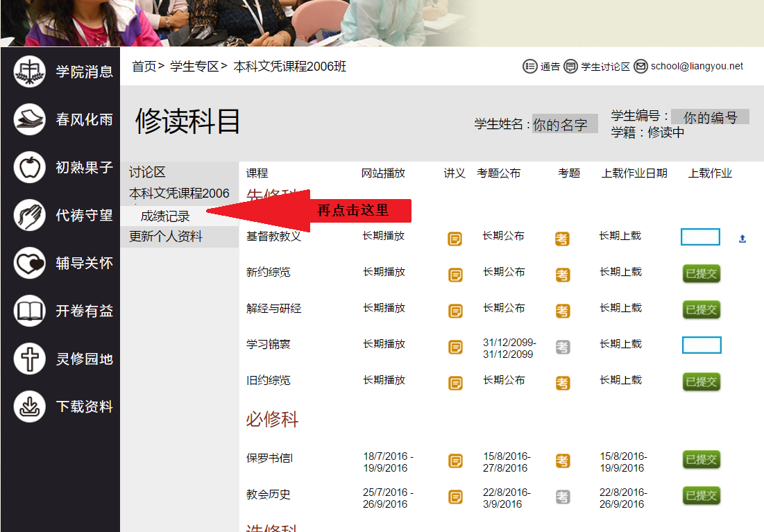Open exam question icon for 新约综览
This screenshot has width=764, height=532.
click(562, 275)
